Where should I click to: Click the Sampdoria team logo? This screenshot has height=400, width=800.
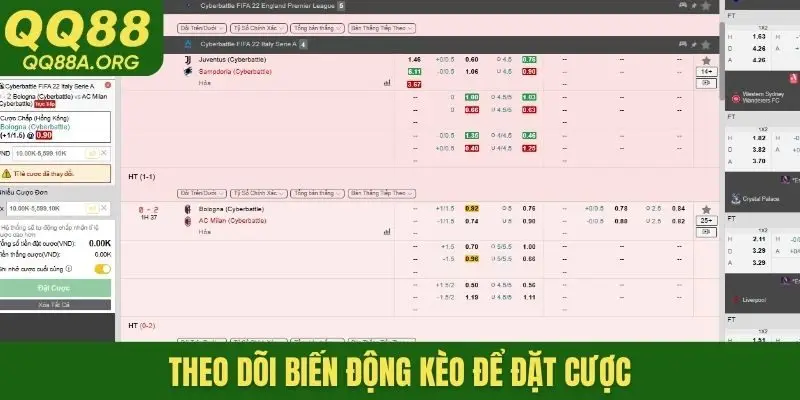[x=188, y=71]
